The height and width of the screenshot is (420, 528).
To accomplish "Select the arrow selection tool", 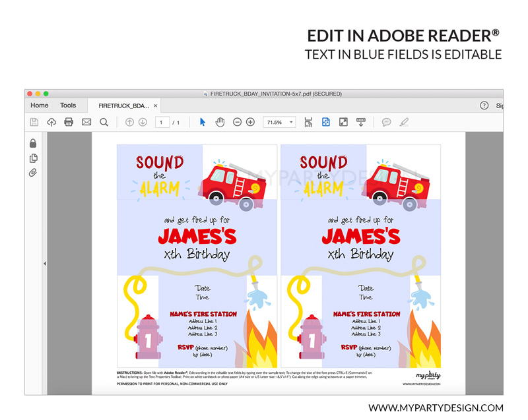I will coord(203,122).
